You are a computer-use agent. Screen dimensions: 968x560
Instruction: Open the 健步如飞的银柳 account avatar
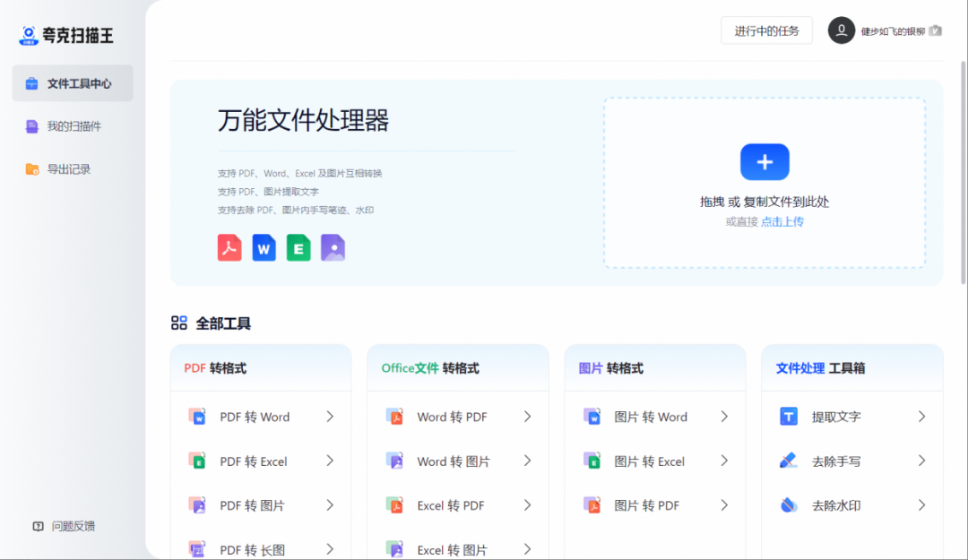pos(841,30)
